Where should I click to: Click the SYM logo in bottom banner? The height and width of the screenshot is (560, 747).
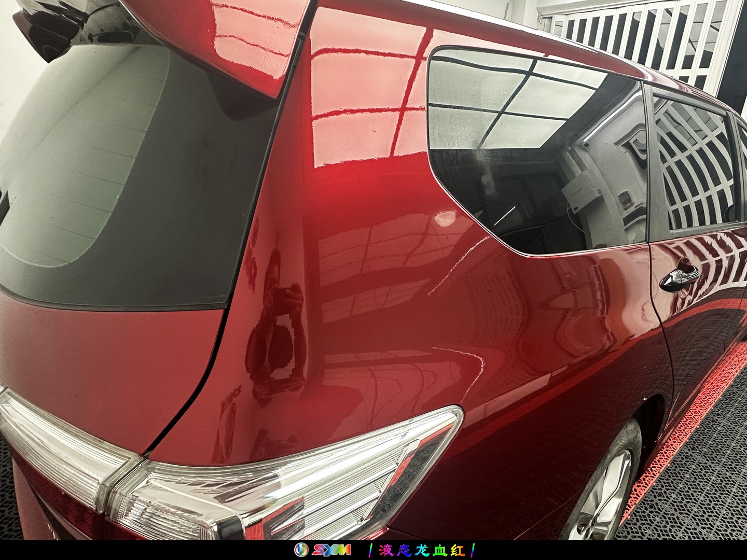coord(323,550)
